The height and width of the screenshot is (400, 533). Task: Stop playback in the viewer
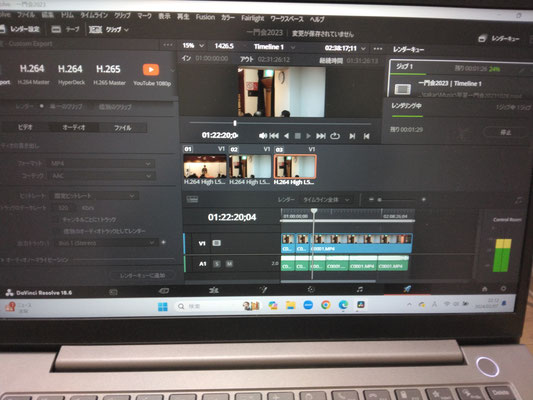[x=297, y=136]
